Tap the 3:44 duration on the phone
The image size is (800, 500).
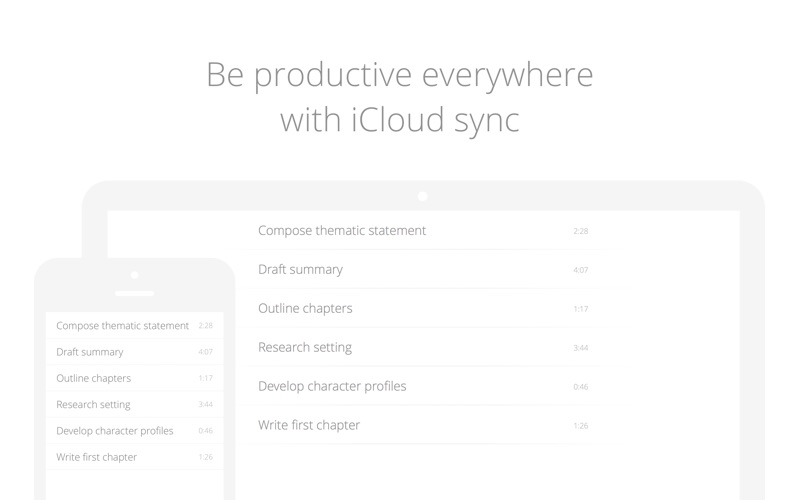tap(206, 405)
